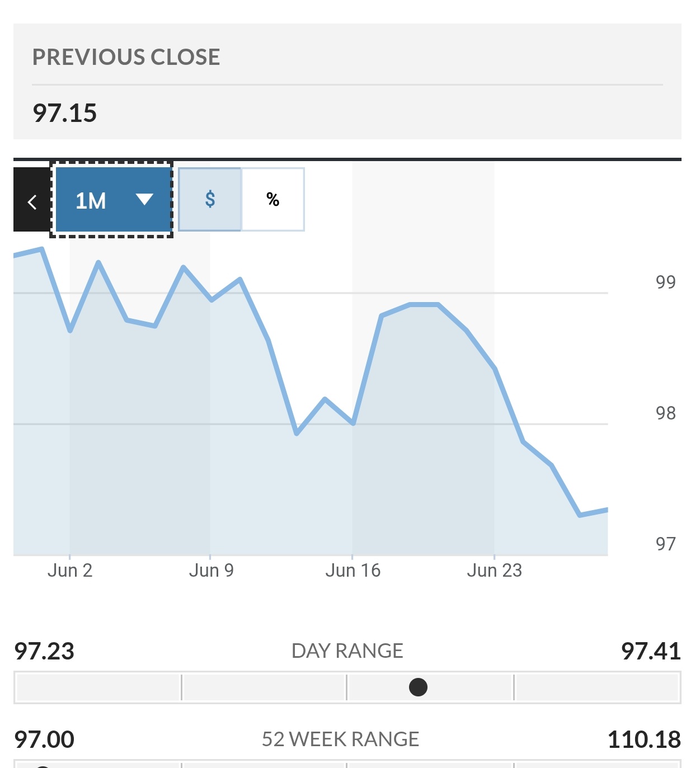This screenshot has height=768, width=700.
Task: Click the 52 Week Range label
Action: point(341,739)
